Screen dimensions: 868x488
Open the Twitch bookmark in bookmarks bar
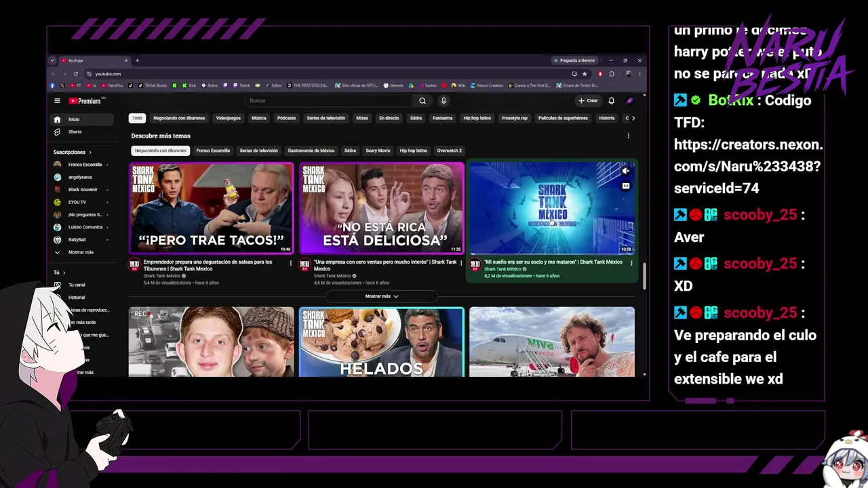pos(241,85)
